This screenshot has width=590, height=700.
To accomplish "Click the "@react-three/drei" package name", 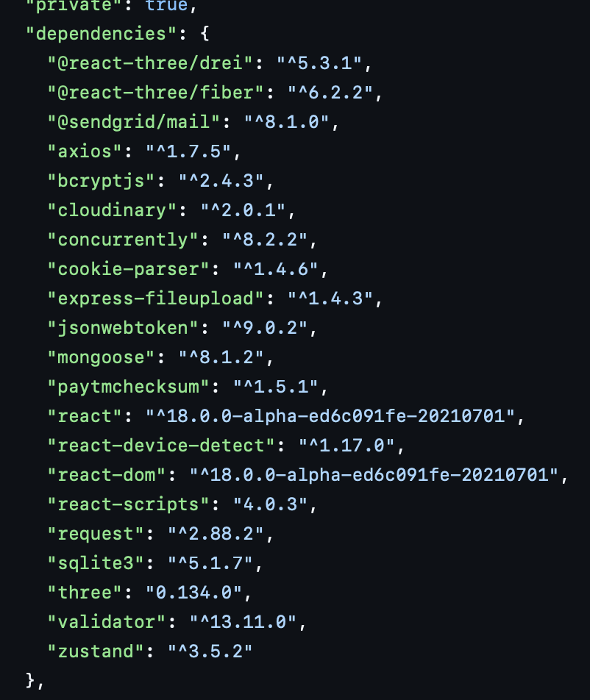I will point(150,63).
